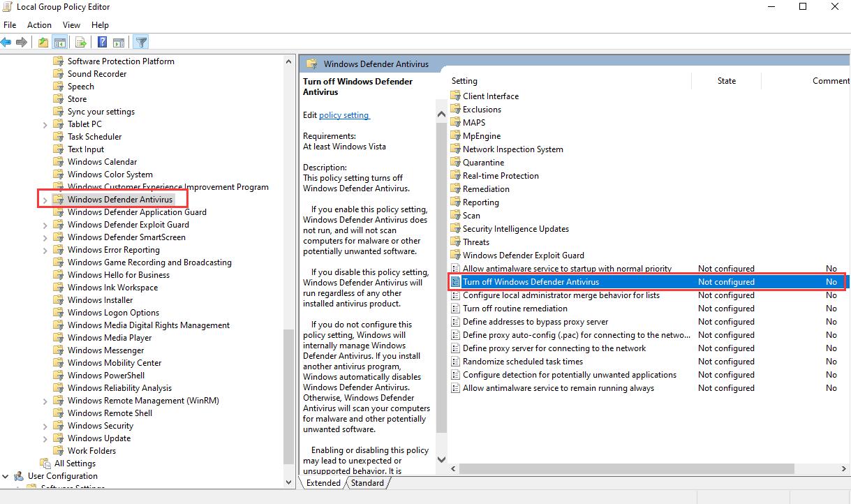
Task: Expand Windows Remote Management (WinRM) node
Action: tap(45, 401)
